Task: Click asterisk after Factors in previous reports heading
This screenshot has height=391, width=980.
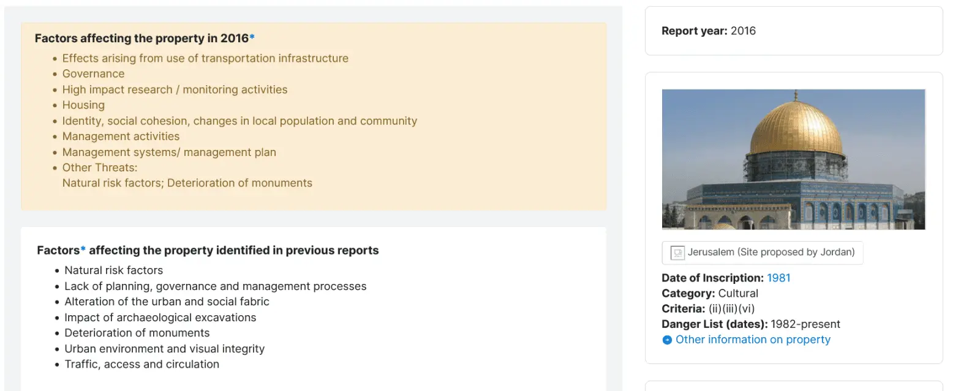Action: click(x=83, y=248)
